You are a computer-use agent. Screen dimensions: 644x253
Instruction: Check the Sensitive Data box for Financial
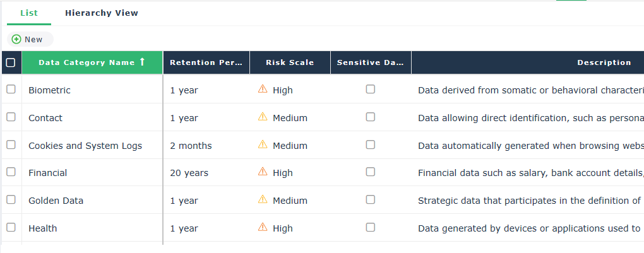(x=371, y=172)
